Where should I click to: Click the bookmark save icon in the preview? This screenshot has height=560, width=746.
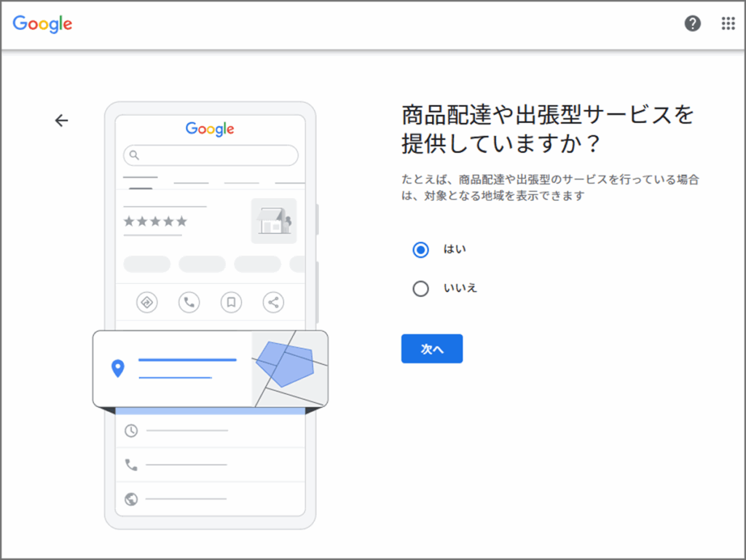(x=231, y=302)
